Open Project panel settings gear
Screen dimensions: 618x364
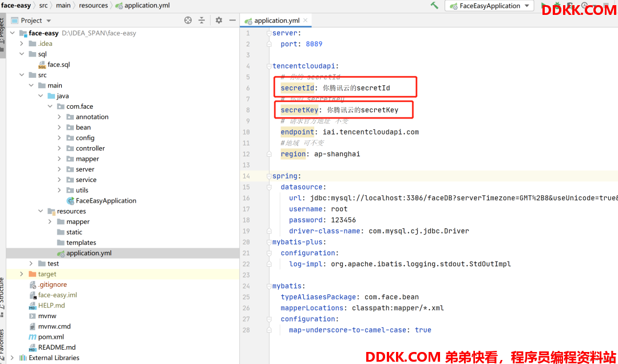(219, 21)
